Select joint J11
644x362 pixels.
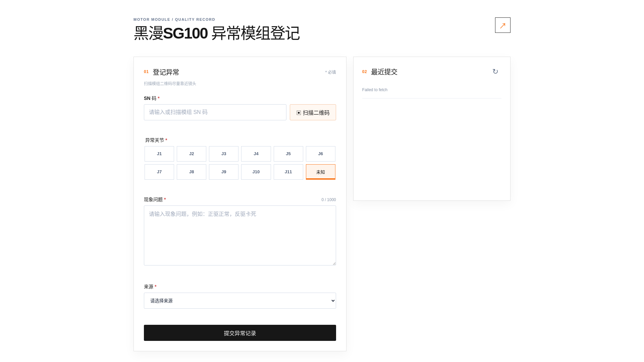[x=288, y=172]
